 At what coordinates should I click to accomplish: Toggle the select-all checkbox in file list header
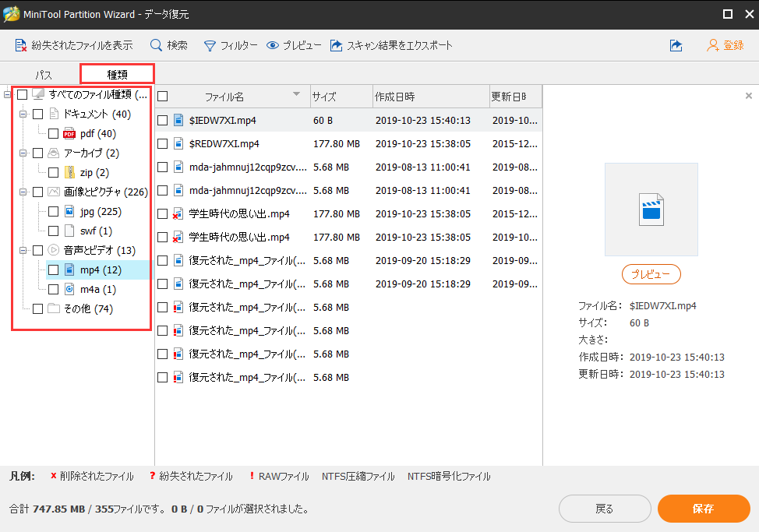point(163,97)
